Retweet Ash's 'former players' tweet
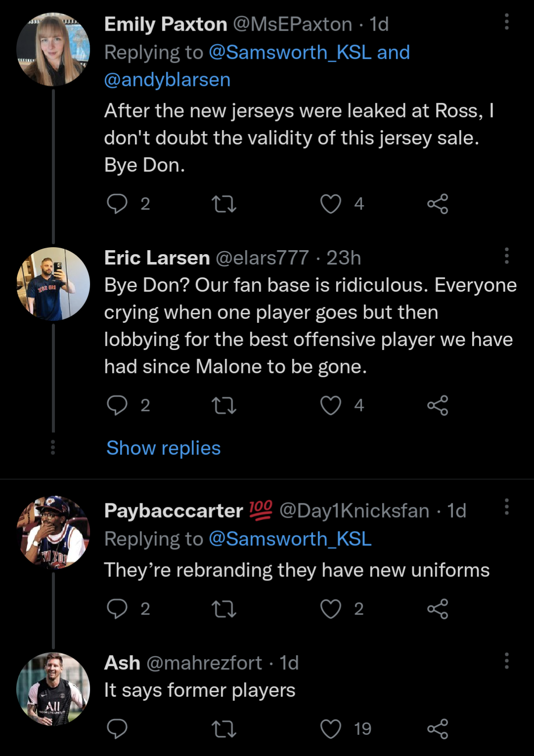This screenshot has width=534, height=756. (x=224, y=729)
